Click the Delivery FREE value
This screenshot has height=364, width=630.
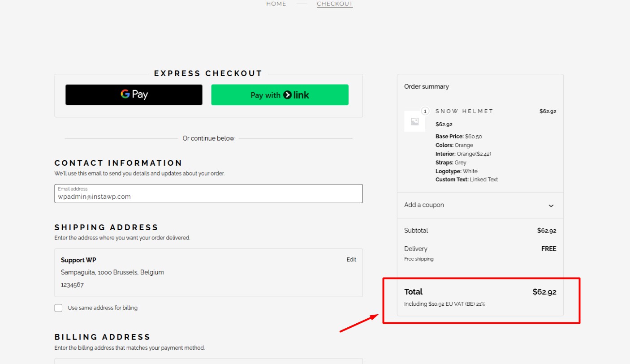point(548,249)
